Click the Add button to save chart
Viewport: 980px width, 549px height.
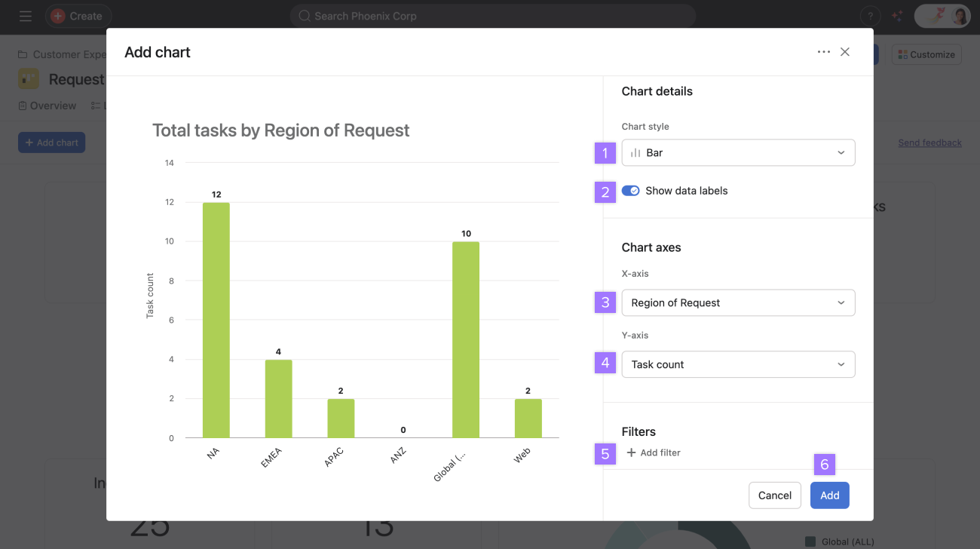829,495
